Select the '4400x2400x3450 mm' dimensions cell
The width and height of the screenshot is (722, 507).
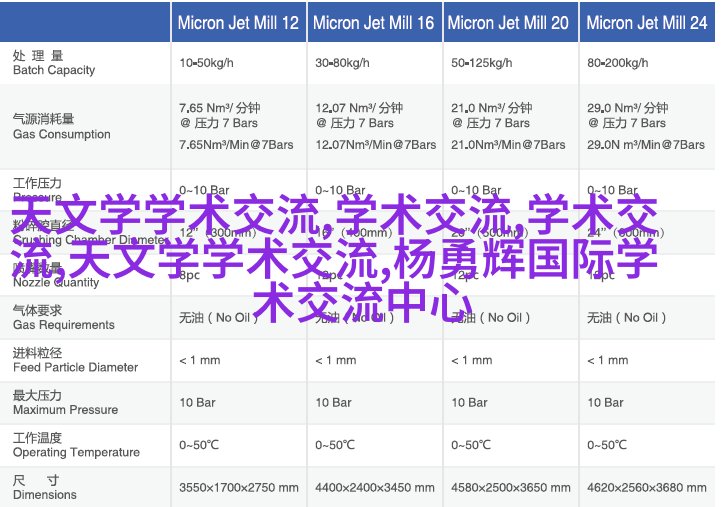click(375, 487)
